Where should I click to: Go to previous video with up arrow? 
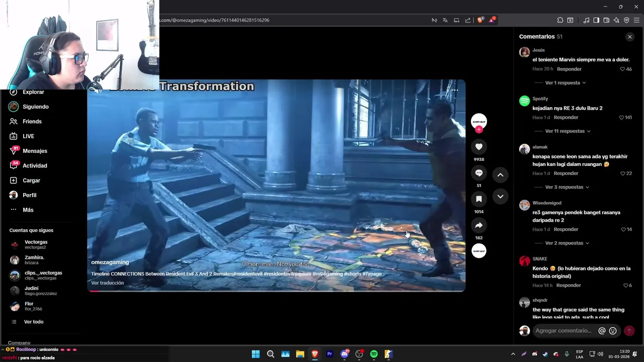pyautogui.click(x=500, y=175)
